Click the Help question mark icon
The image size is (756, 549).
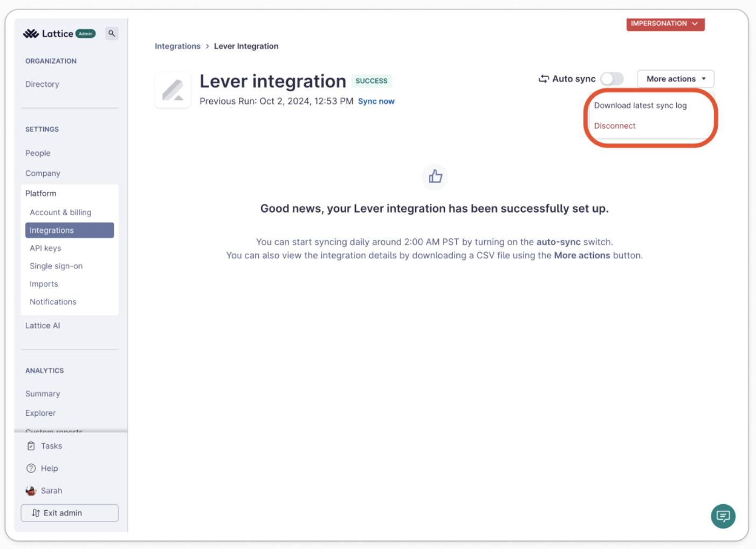click(x=31, y=468)
